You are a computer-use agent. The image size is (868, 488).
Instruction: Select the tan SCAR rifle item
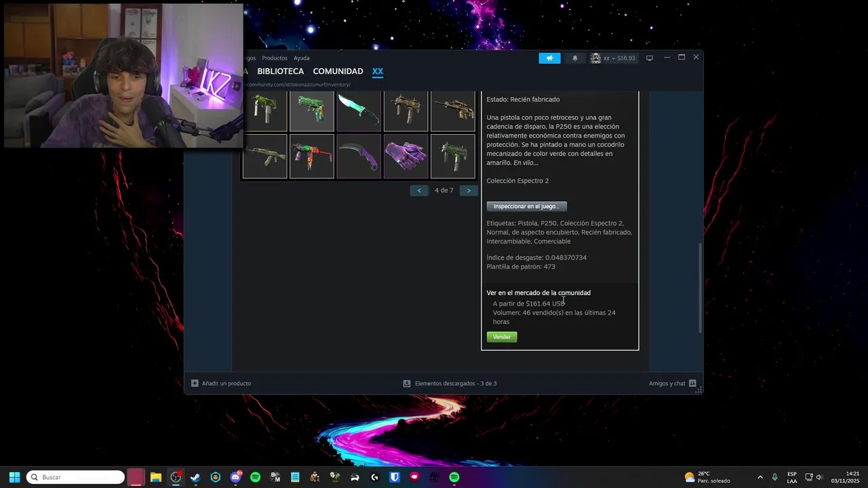coord(453,110)
